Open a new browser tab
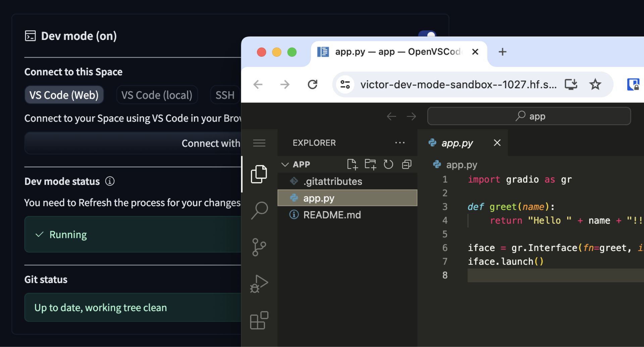The height and width of the screenshot is (347, 644). coord(502,51)
